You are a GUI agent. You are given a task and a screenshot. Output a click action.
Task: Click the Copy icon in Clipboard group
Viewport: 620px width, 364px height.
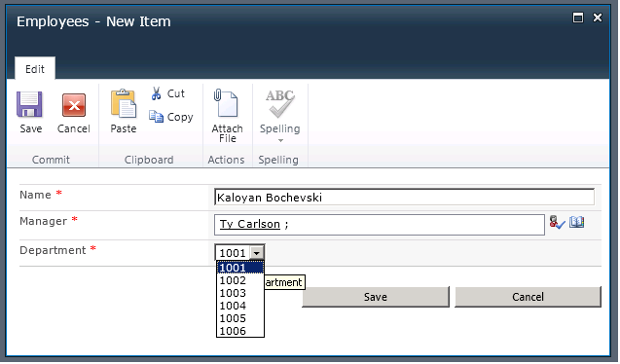coord(156,117)
